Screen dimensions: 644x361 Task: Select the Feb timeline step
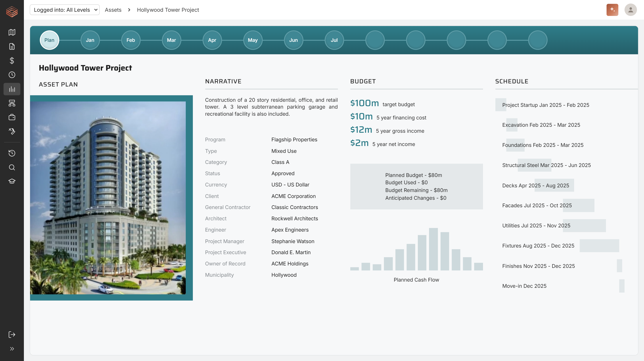131,40
